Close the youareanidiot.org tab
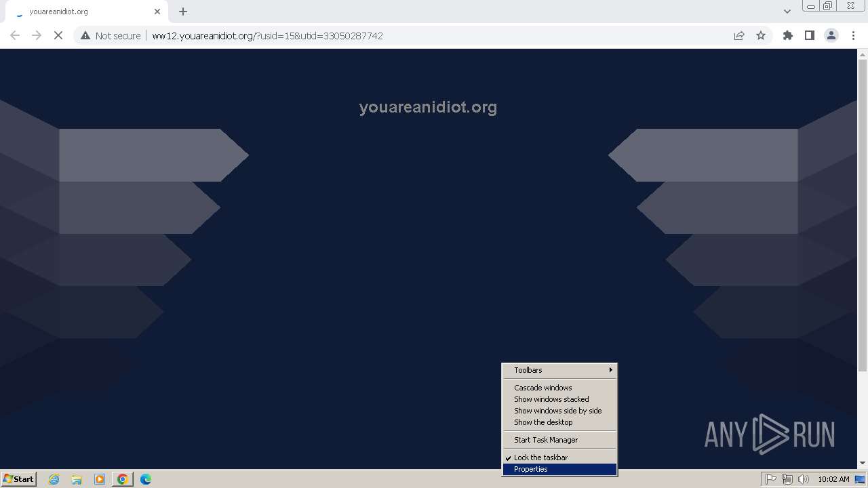The height and width of the screenshot is (488, 868). coord(157,12)
